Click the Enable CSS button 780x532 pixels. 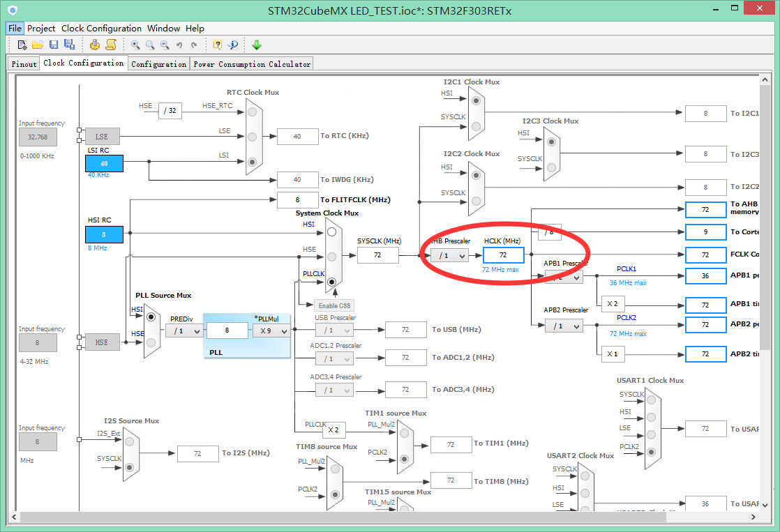[x=334, y=306]
